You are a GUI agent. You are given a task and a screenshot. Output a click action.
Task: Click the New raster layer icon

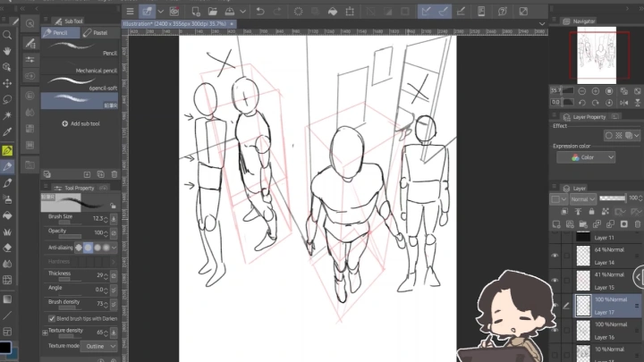556,224
